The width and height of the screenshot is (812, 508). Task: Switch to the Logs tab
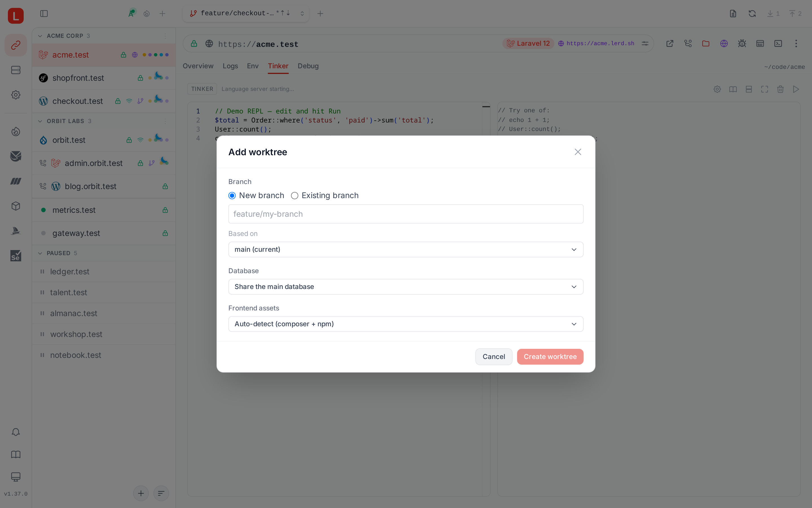pyautogui.click(x=230, y=66)
